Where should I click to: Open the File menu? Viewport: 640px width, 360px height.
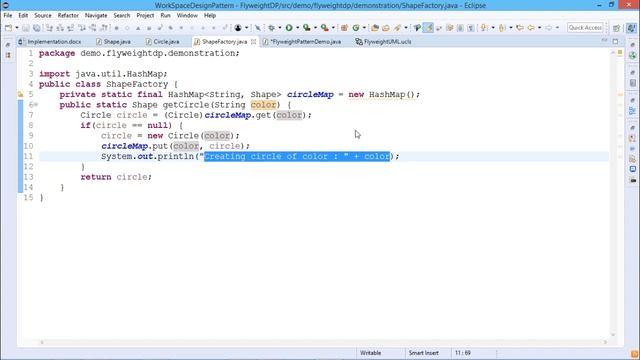coord(8,16)
